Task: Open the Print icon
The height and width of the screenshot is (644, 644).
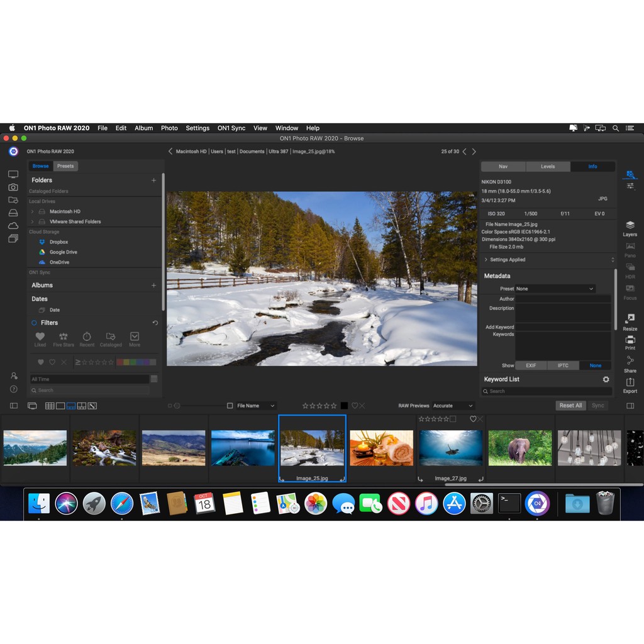Action: pos(630,340)
